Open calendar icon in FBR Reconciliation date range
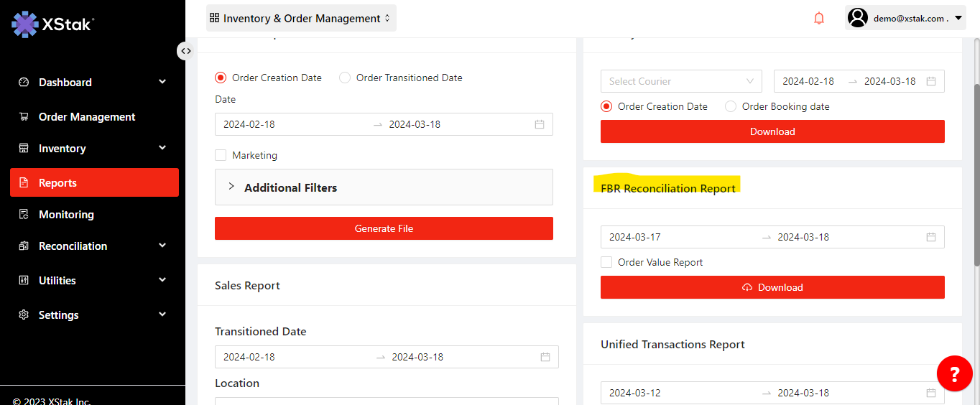 coord(931,237)
